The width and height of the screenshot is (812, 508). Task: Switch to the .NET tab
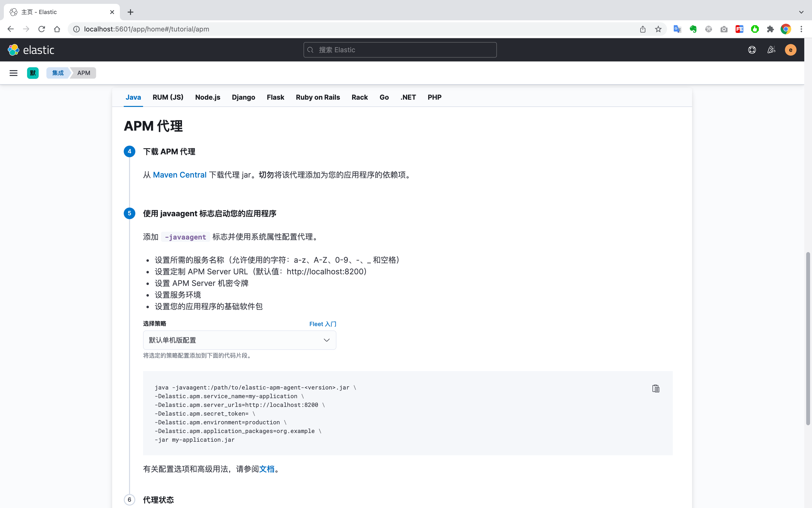[x=408, y=97]
